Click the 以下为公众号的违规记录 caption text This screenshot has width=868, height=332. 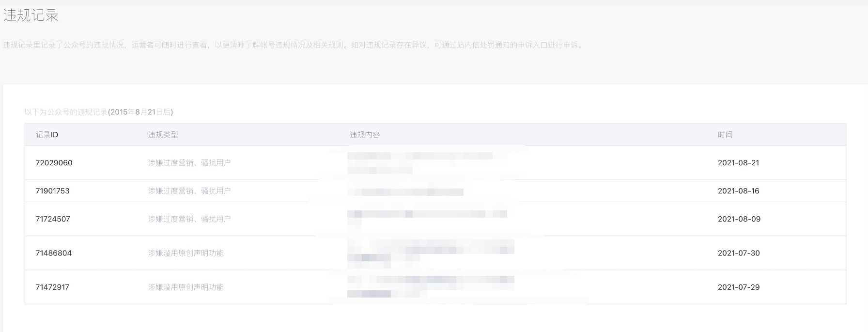click(x=99, y=112)
